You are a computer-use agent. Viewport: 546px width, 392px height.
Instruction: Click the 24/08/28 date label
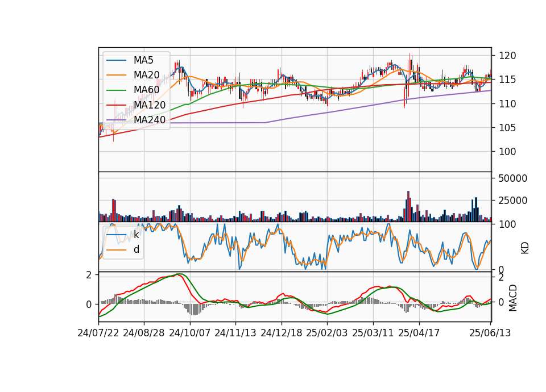tap(144, 333)
